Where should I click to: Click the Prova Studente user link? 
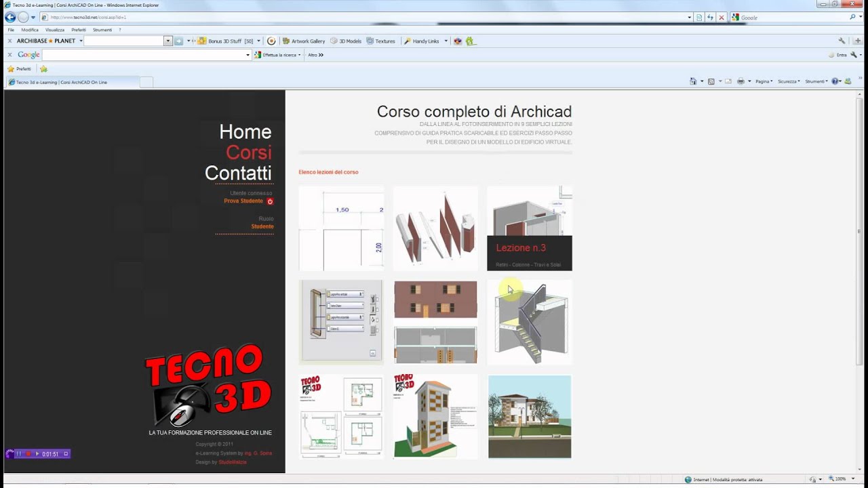[243, 201]
